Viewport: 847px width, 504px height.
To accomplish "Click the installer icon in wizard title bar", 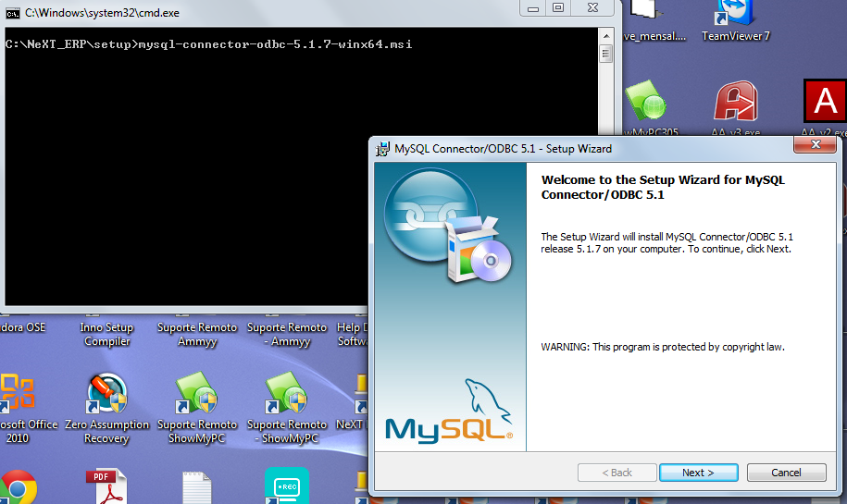I will pyautogui.click(x=382, y=149).
